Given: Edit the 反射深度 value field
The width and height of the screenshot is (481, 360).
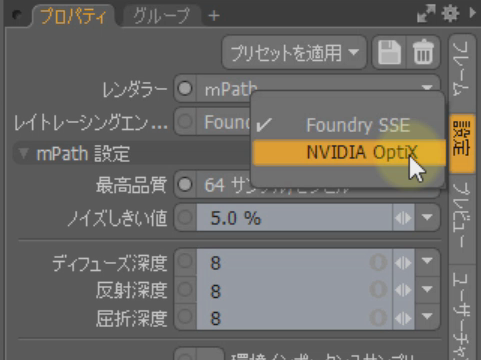Looking at the screenshot, I should [294, 290].
